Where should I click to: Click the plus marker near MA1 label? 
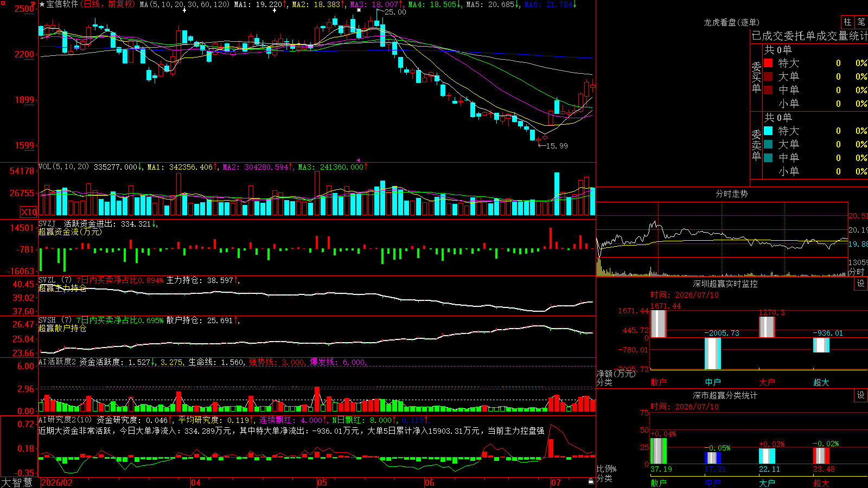pyautogui.click(x=275, y=10)
